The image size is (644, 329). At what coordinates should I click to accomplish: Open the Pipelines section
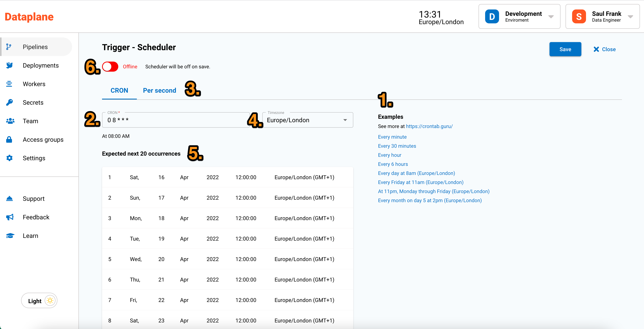pyautogui.click(x=35, y=47)
